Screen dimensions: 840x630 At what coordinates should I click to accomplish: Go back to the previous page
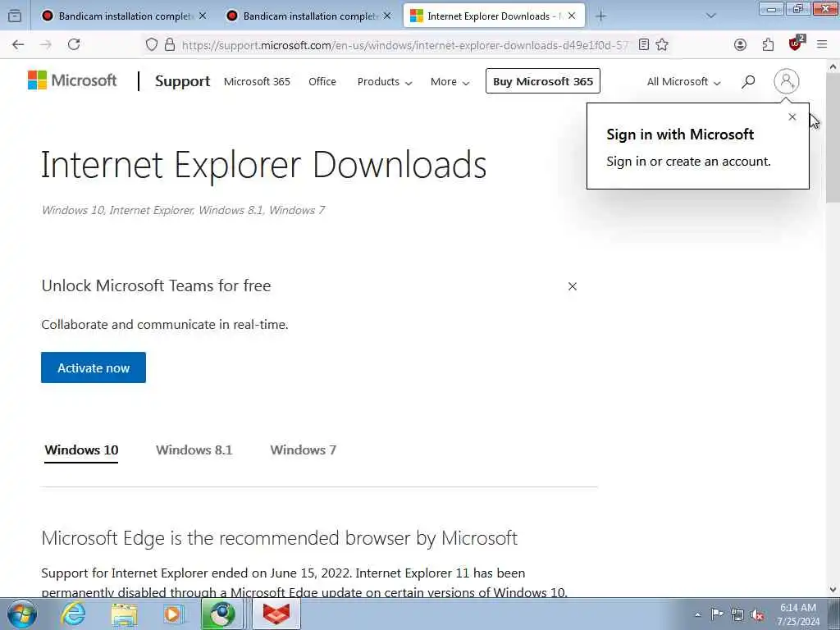[x=18, y=45]
